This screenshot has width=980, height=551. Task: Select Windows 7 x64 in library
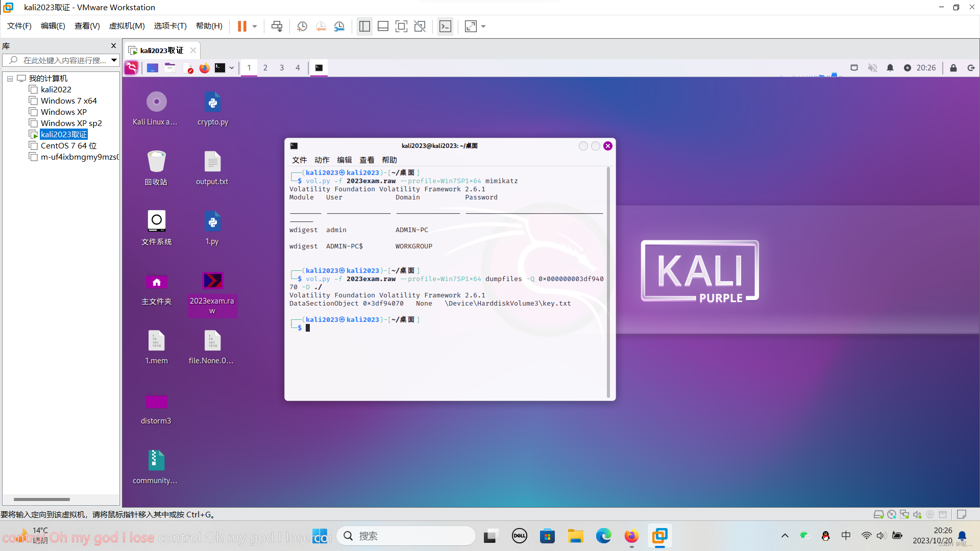tap(68, 101)
